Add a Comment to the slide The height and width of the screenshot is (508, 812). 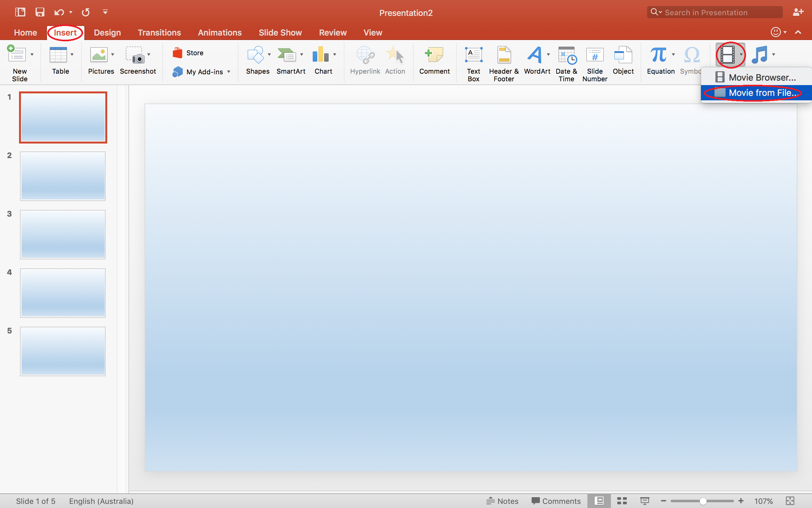click(x=434, y=61)
